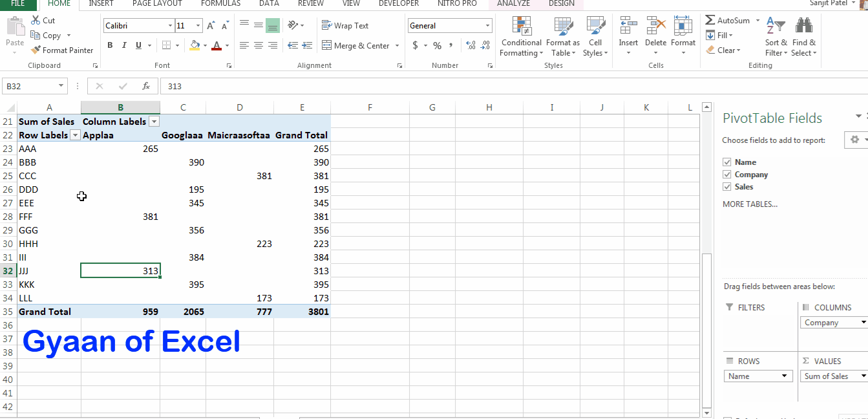This screenshot has width=868, height=419.
Task: Switch to the ANALYZE tab
Action: [x=513, y=4]
